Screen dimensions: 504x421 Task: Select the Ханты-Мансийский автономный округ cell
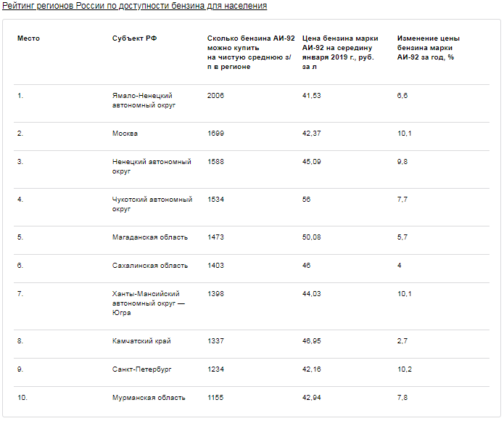point(149,303)
